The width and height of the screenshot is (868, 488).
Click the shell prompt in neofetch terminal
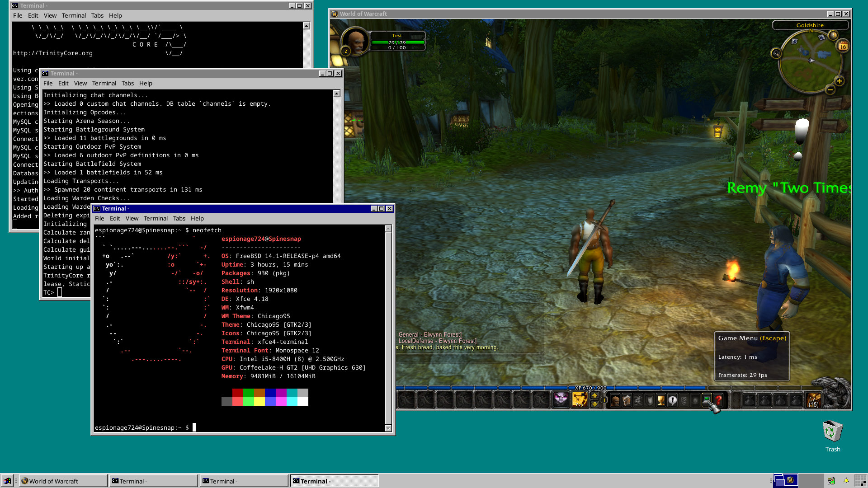coord(142,427)
